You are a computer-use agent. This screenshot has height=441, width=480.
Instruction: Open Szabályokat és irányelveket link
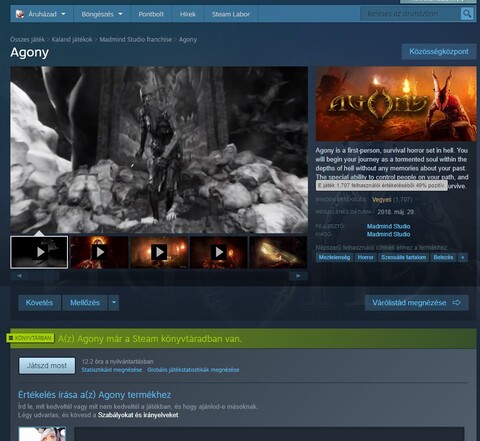(138, 415)
